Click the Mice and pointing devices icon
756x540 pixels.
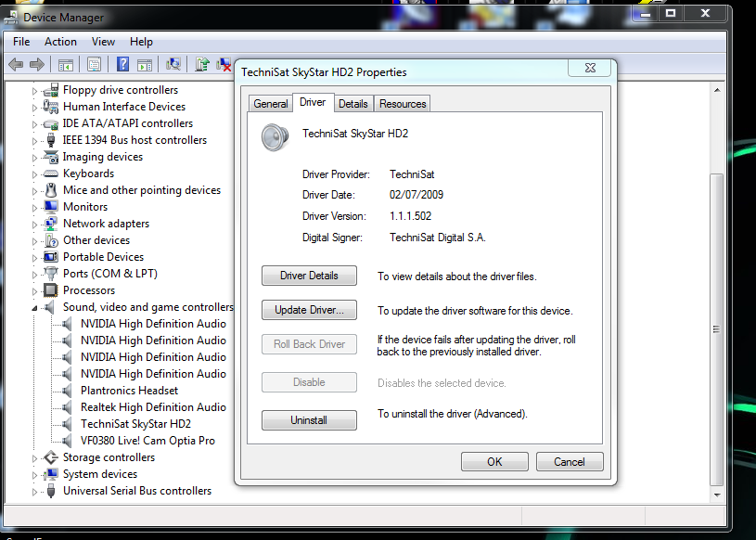[51, 190]
